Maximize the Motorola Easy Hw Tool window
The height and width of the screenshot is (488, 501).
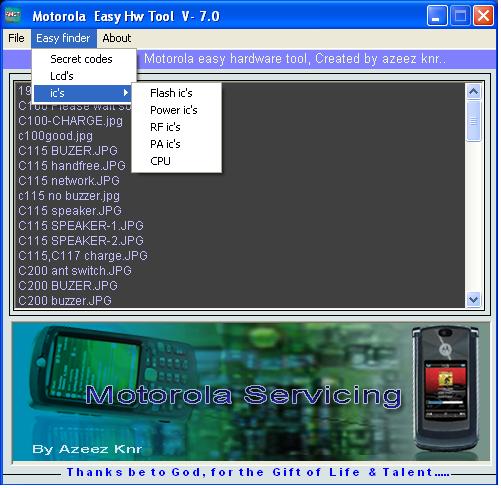[460, 16]
